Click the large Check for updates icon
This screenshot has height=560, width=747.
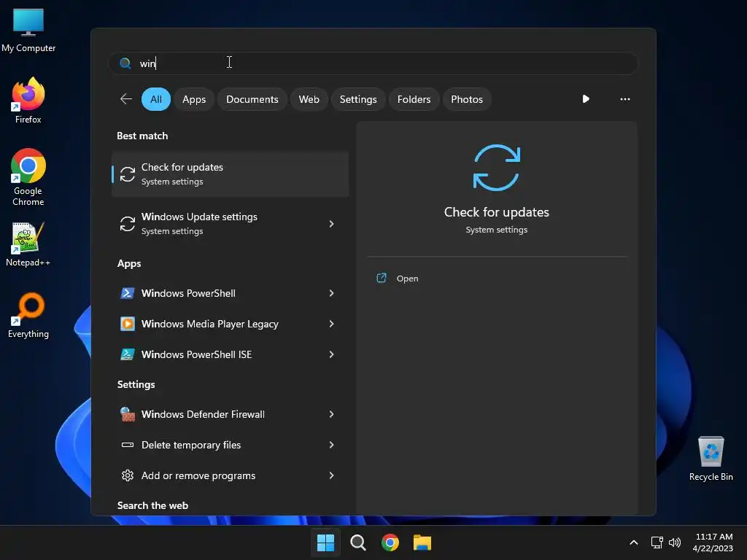coord(496,168)
